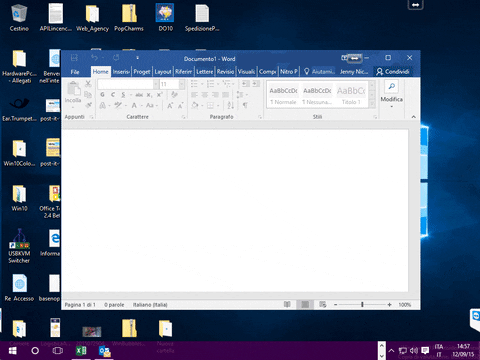Click the blank document page area
This screenshot has width=480, height=360.
235,211
